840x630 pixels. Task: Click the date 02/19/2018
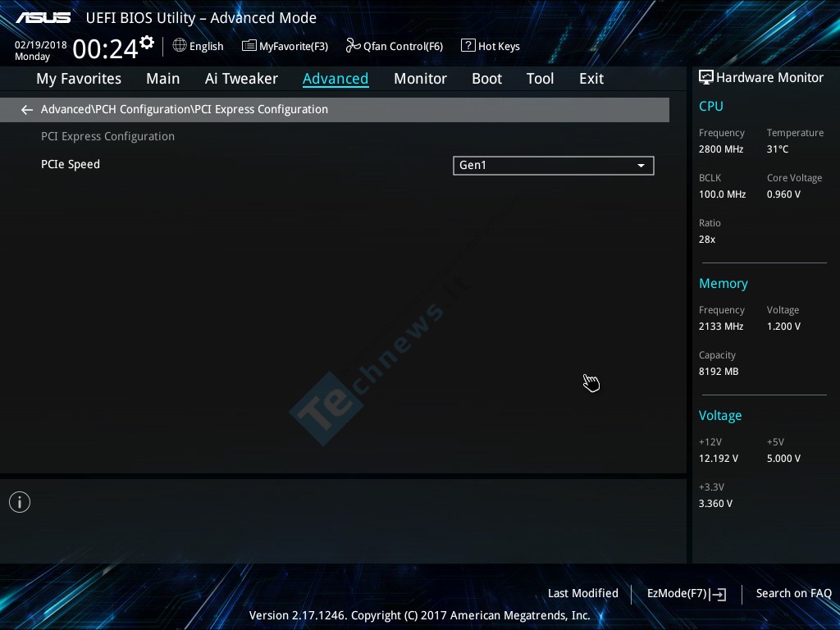(x=41, y=45)
